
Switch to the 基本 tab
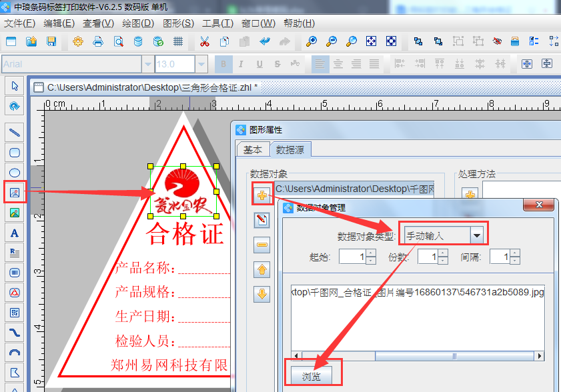252,150
